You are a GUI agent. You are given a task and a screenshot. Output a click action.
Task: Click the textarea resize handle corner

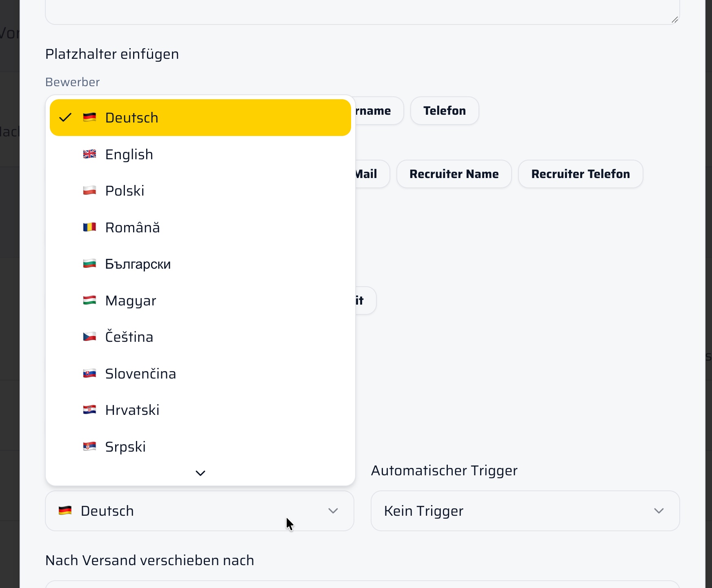675,20
